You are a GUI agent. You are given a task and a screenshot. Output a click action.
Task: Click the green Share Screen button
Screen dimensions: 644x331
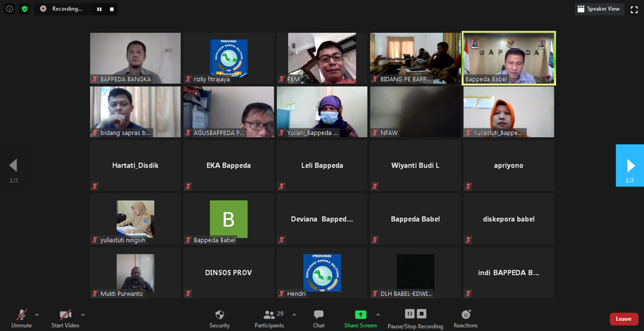coord(360,318)
